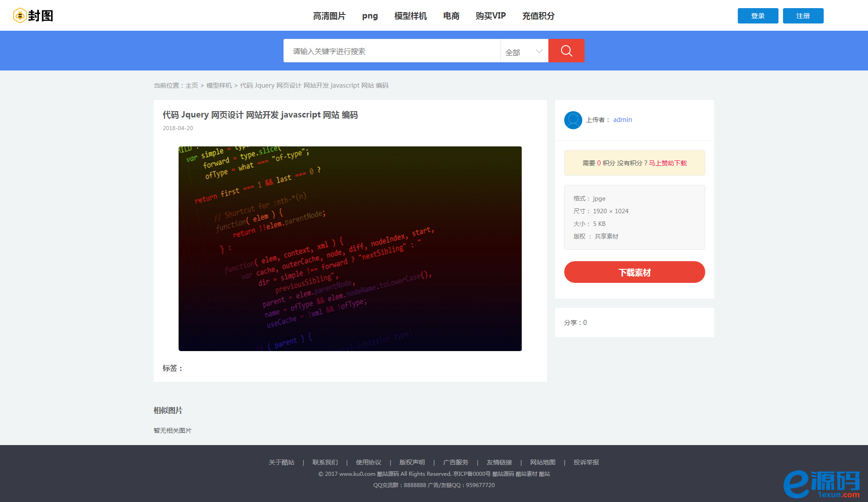Click the magnifier search icon button

[566, 51]
